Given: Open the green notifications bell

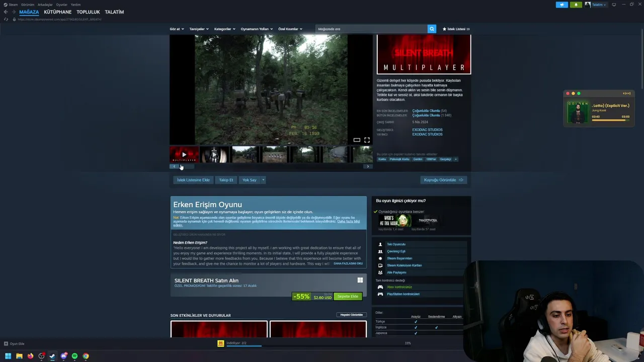Looking at the screenshot, I should [576, 5].
